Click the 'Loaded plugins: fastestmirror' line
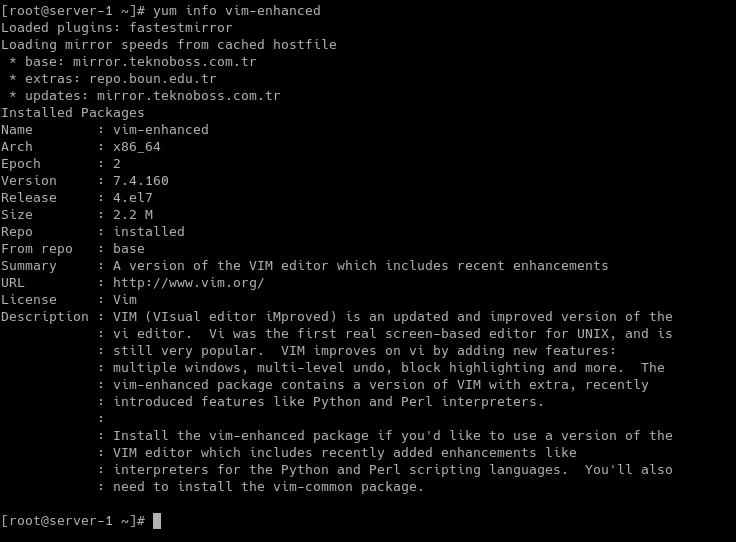 pyautogui.click(x=116, y=28)
